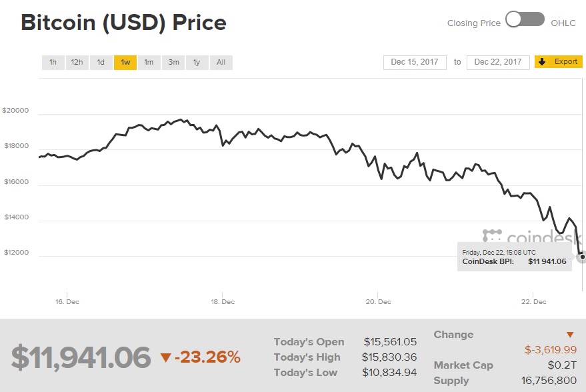This screenshot has width=586, height=392.
Task: Open the Dec 15, 2017 start date field
Action: [414, 61]
